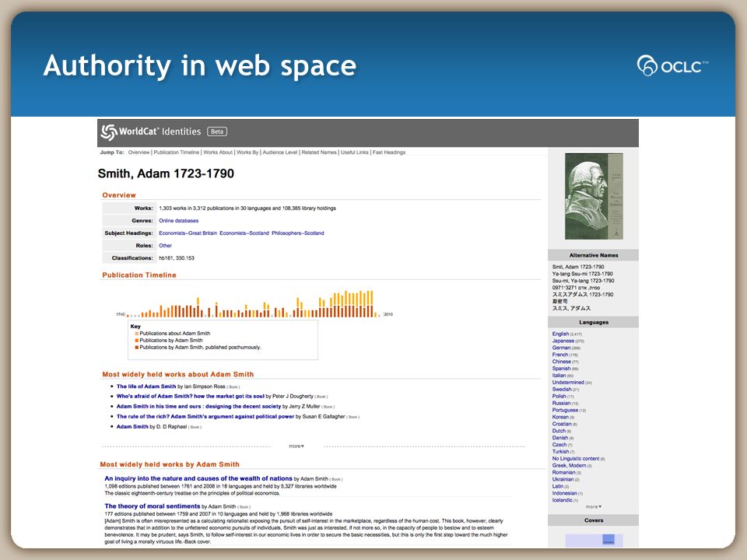Click the WorldCat Identities logo

[151, 132]
